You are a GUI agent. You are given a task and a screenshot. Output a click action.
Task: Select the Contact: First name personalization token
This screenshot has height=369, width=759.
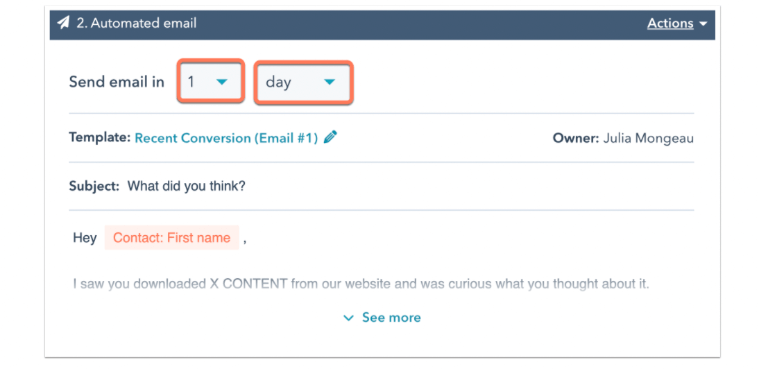(x=172, y=238)
